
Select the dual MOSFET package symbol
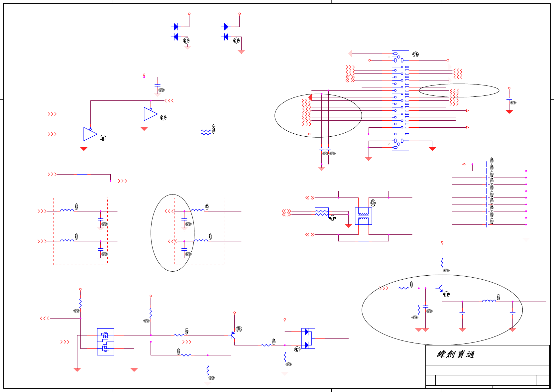[x=106, y=342]
